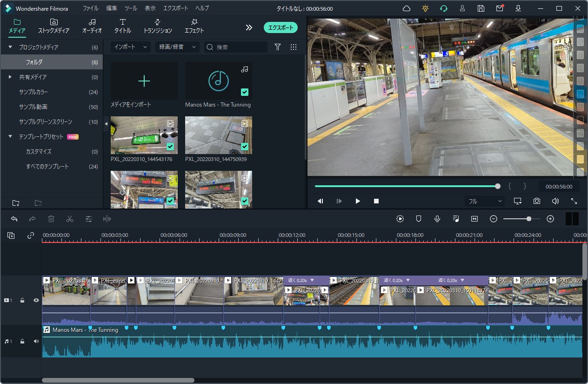The height and width of the screenshot is (384, 588).
Task: Take a snapshot with camera icon
Action: (x=537, y=201)
